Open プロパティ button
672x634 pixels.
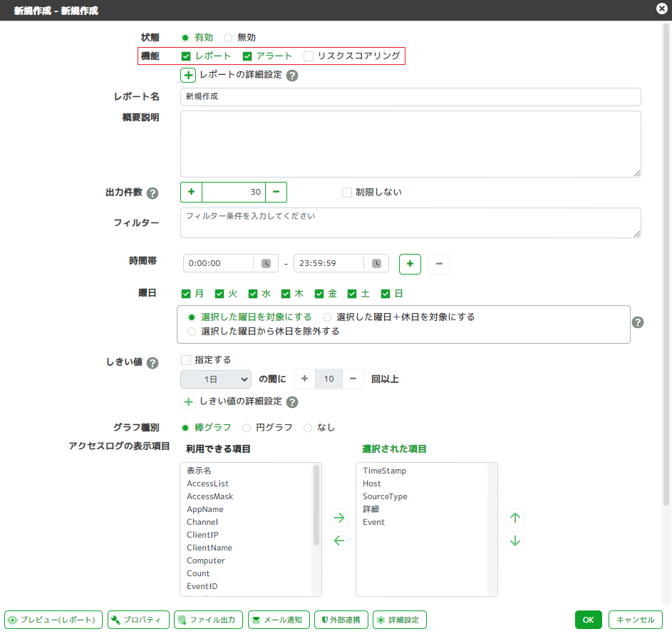pos(138,620)
